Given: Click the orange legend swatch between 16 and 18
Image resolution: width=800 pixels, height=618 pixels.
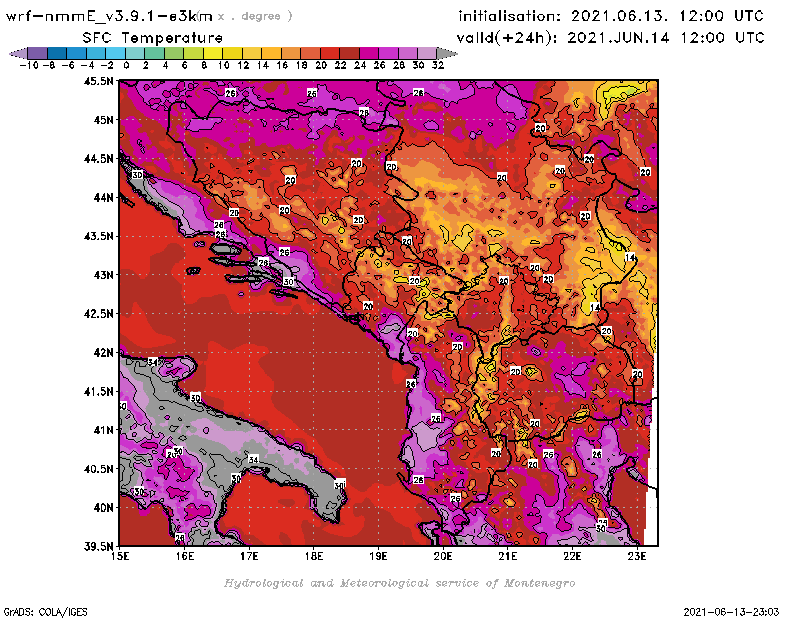Looking at the screenshot, I should pos(291,53).
